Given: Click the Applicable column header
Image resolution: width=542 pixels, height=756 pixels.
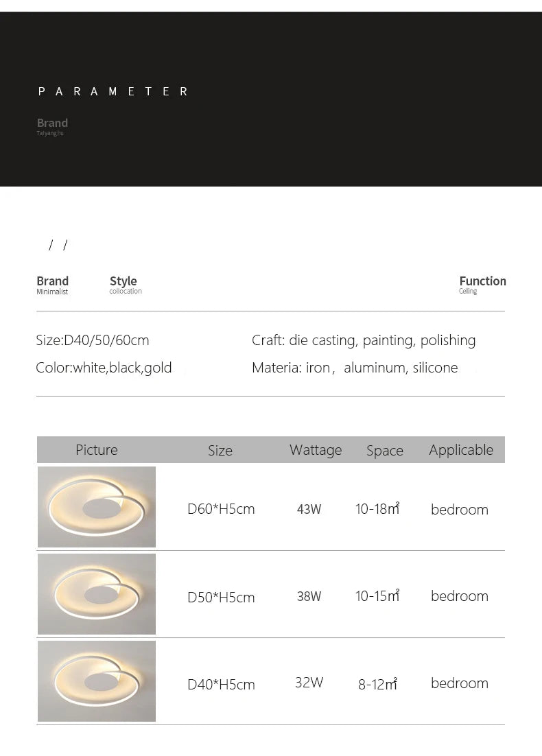Looking at the screenshot, I should click(461, 450).
